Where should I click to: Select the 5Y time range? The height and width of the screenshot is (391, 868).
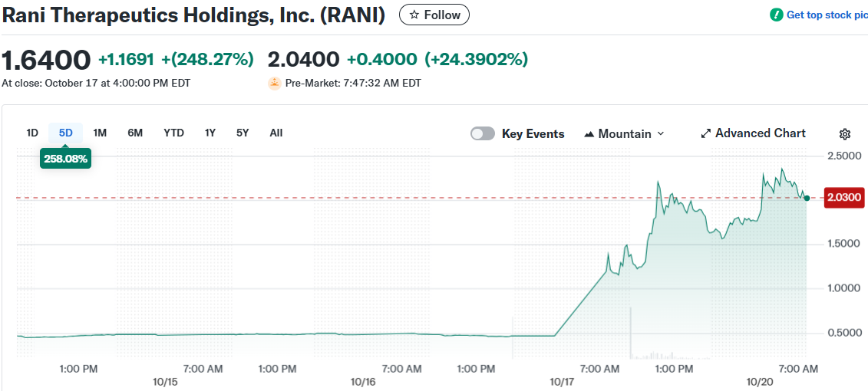click(243, 133)
